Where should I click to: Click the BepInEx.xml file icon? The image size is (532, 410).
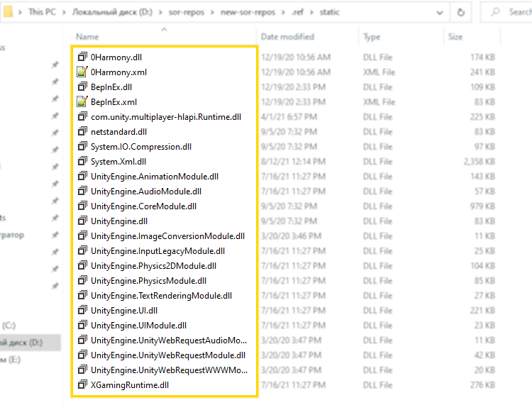pos(82,101)
